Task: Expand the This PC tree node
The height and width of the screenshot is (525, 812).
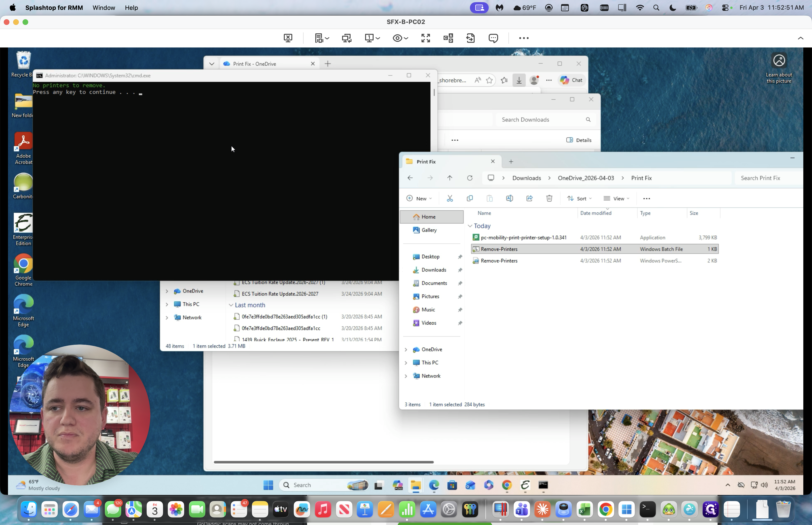Action: [406, 363]
